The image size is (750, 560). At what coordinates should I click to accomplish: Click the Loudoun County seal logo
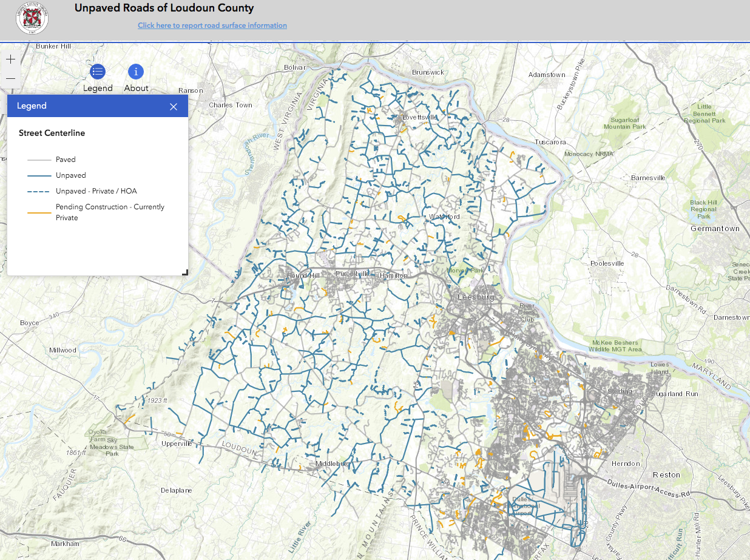click(x=32, y=18)
